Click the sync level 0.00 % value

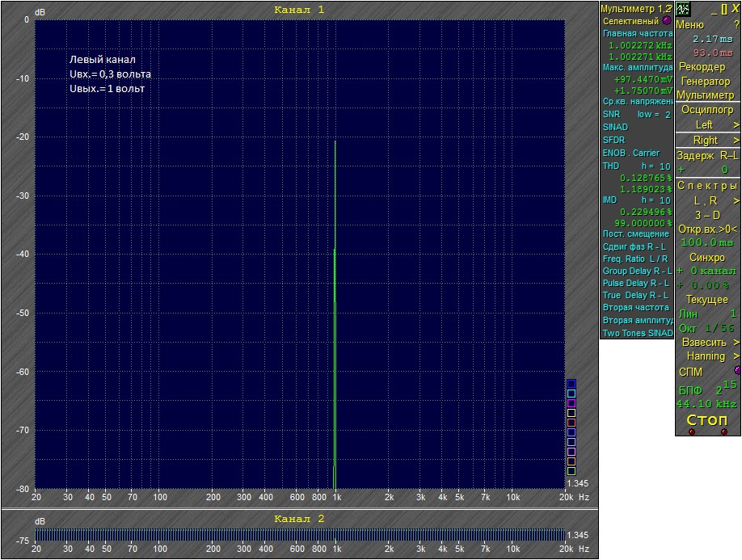[x=710, y=286]
